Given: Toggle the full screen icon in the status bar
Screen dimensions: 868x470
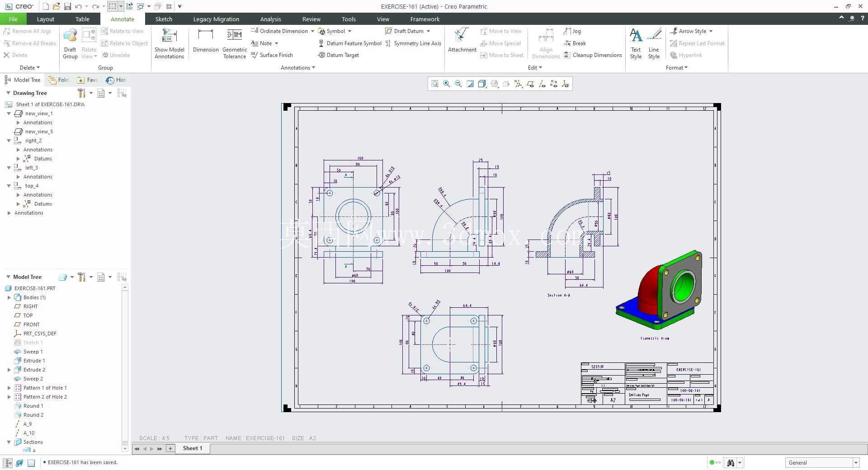Looking at the screenshot, I should point(31,463).
